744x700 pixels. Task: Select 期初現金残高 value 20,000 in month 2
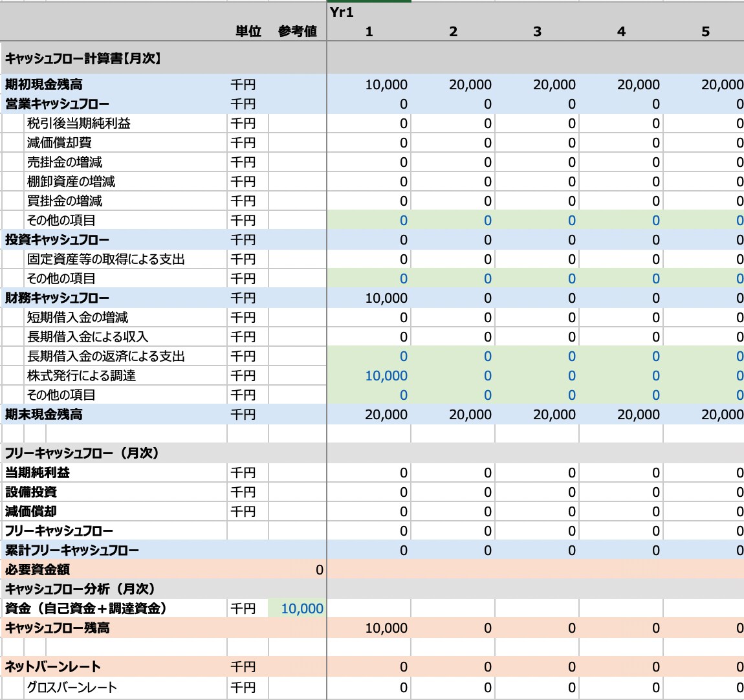click(x=470, y=85)
